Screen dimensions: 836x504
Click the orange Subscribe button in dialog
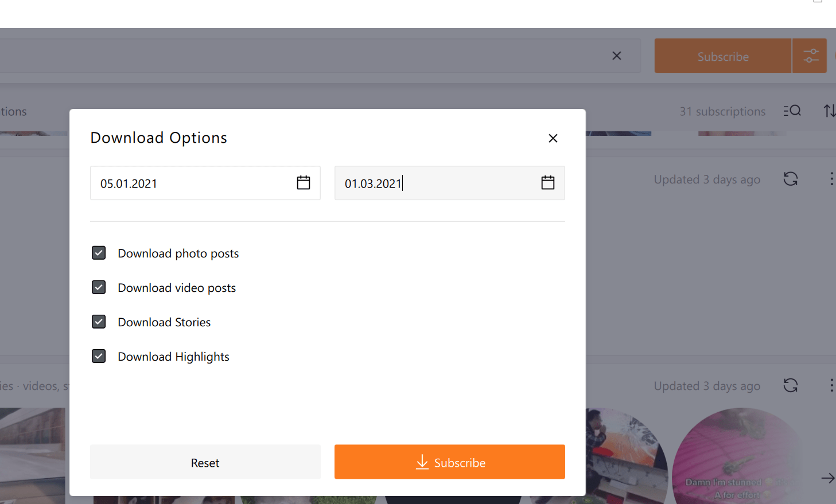click(x=449, y=462)
